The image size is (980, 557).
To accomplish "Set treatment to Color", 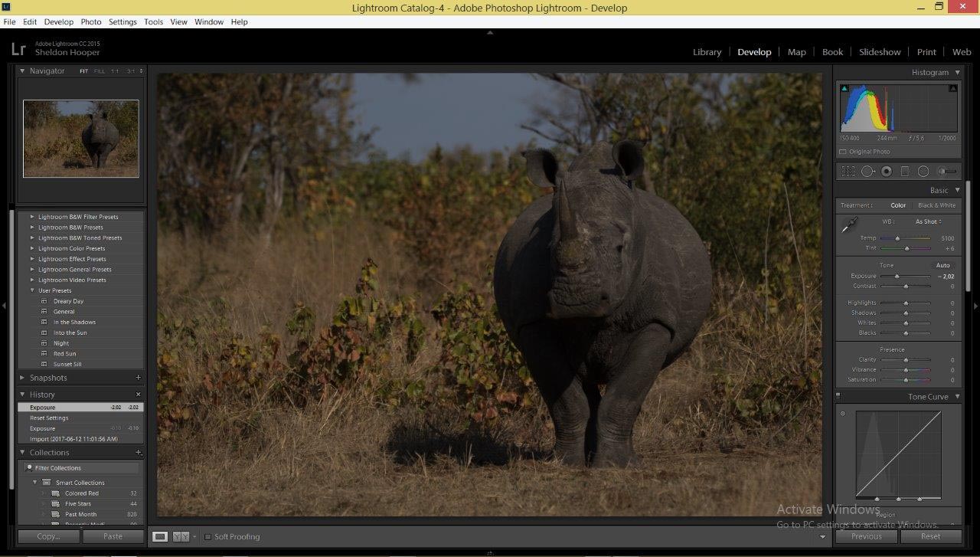I will tap(898, 205).
